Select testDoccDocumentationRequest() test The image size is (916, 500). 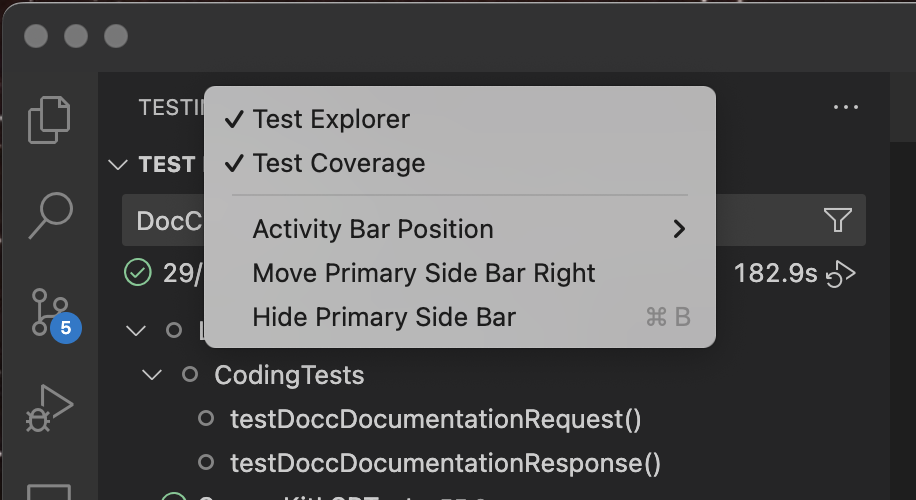435,419
